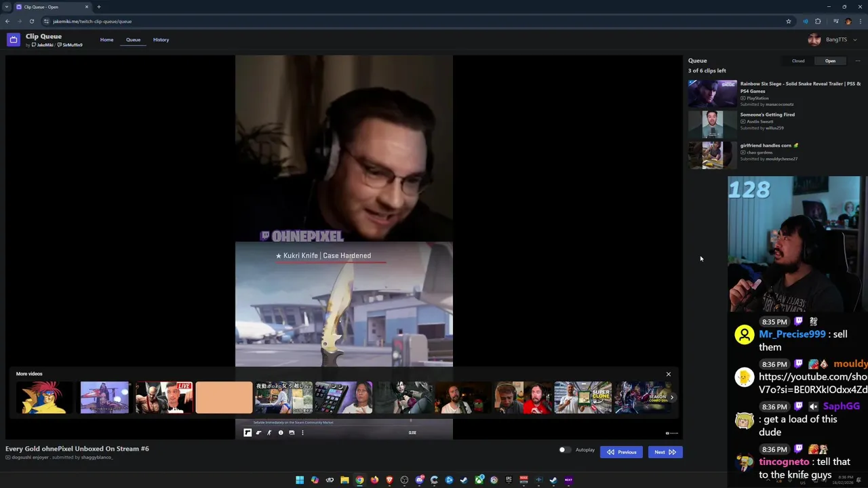This screenshot has height=488, width=868.
Task: Bookmark this page with star icon
Action: click(x=788, y=21)
